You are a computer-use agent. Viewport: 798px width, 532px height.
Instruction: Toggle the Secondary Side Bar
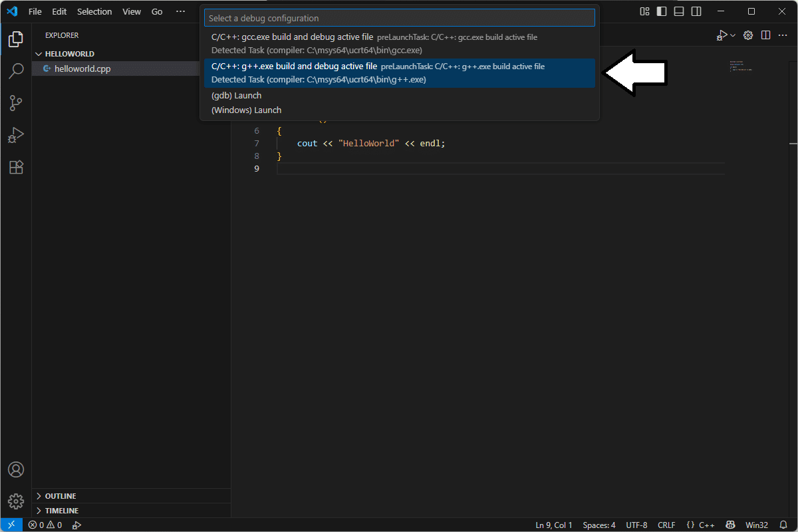696,11
